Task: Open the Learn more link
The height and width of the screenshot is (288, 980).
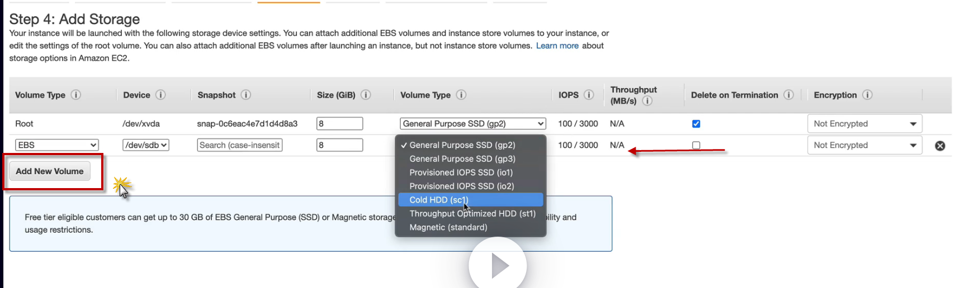Action: pos(557,46)
